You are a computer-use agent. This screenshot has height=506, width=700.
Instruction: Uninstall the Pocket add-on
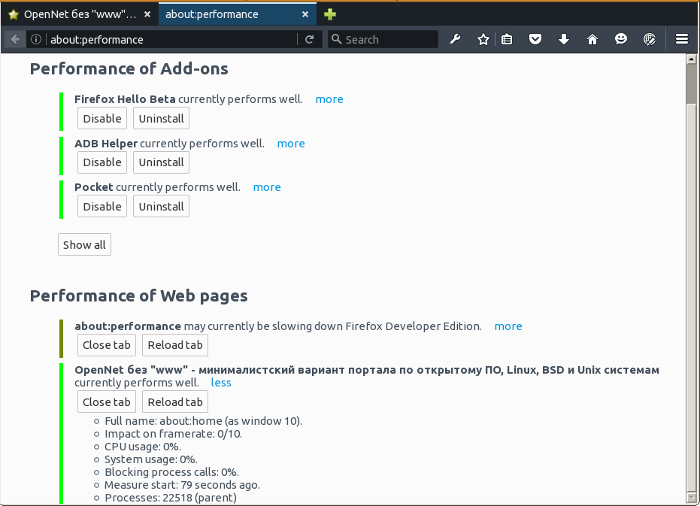[x=161, y=206]
